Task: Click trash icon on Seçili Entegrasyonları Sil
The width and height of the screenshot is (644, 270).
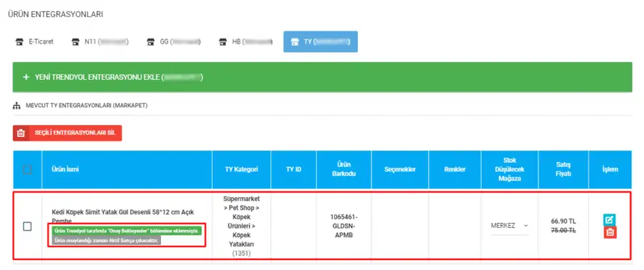Action: (x=21, y=133)
